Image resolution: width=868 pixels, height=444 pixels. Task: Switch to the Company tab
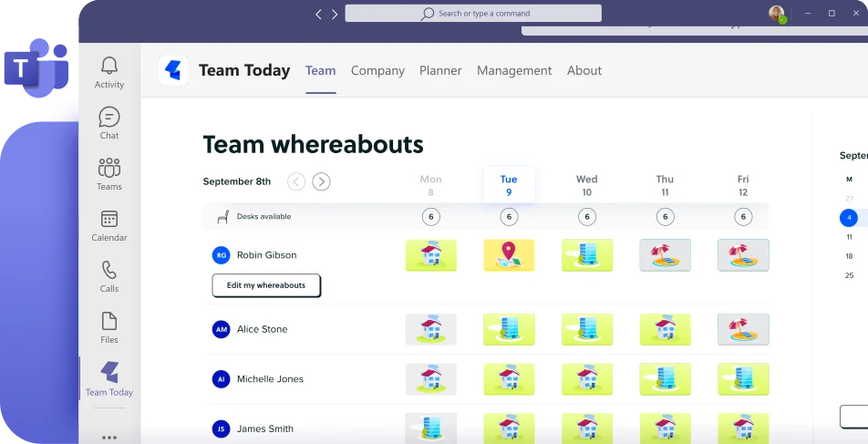[x=377, y=71]
